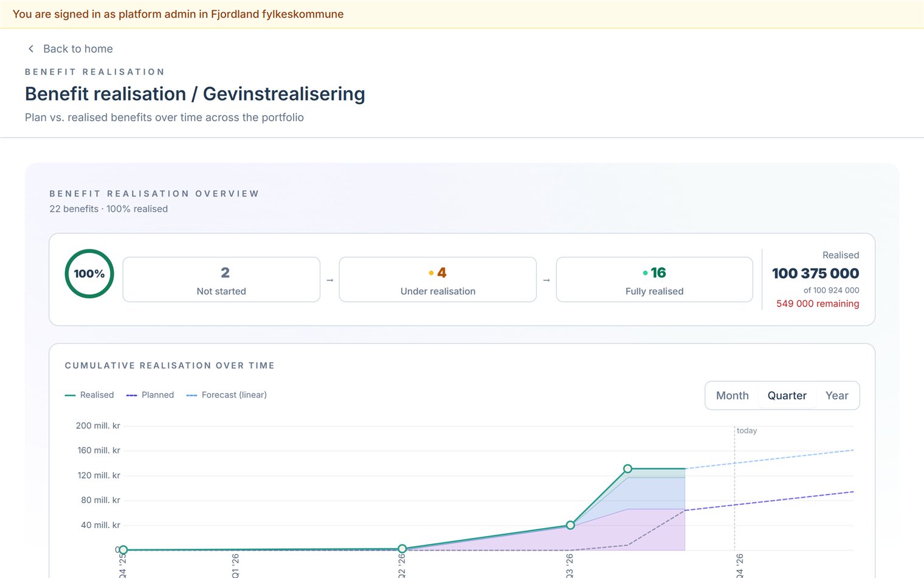924x578 pixels.
Task: Click the '80 mill. kr' axis label
Action: click(x=100, y=500)
